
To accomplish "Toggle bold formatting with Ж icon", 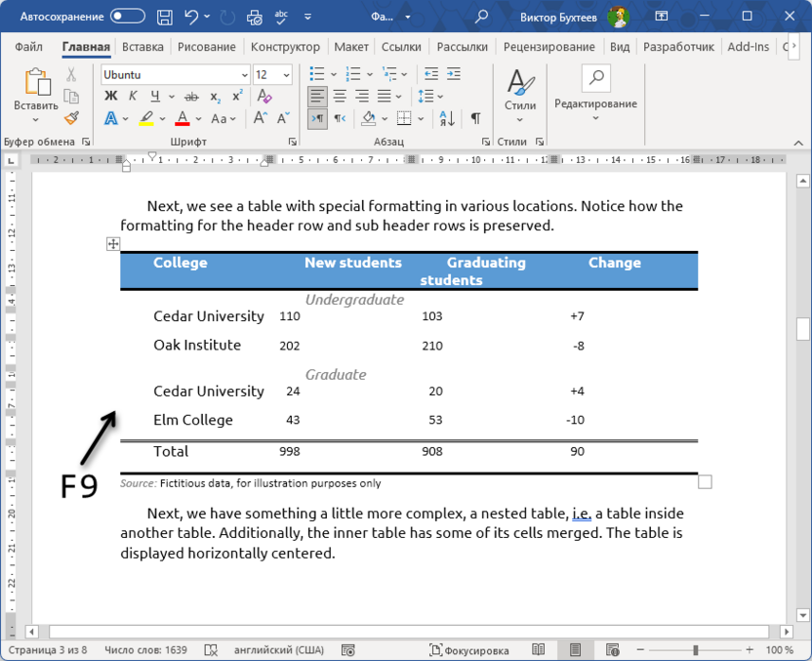I will coord(111,95).
